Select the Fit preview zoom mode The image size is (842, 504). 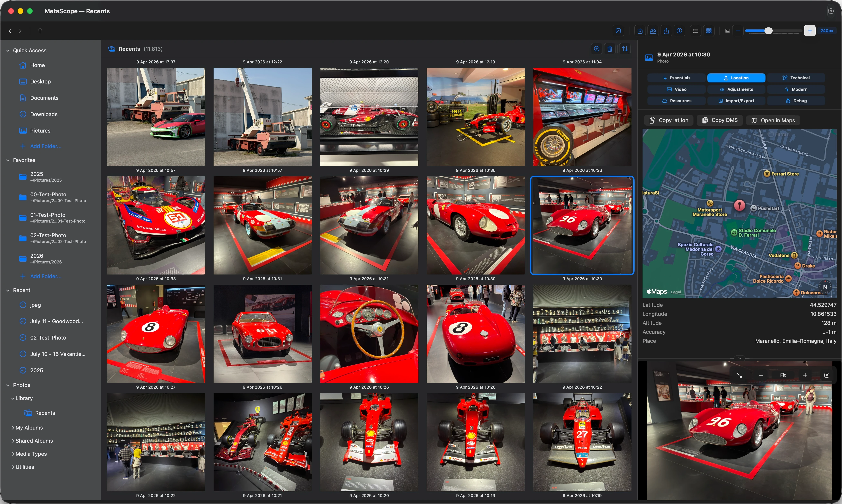pos(783,375)
